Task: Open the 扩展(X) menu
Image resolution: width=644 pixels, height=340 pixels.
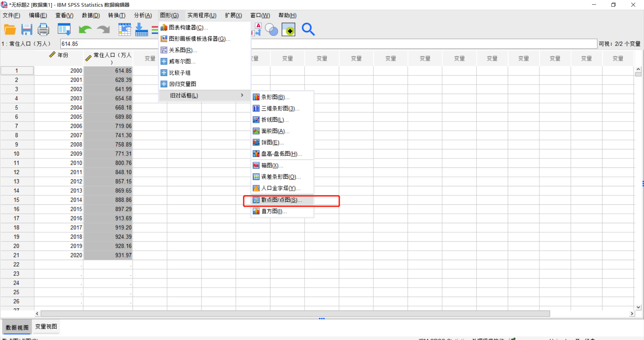Action: tap(233, 15)
